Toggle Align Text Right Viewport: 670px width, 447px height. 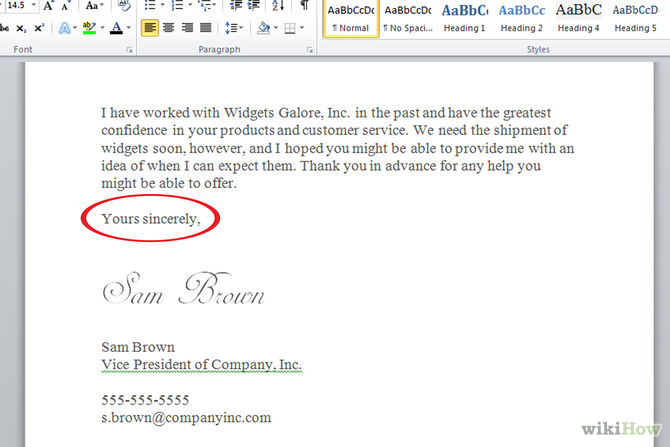[x=187, y=28]
